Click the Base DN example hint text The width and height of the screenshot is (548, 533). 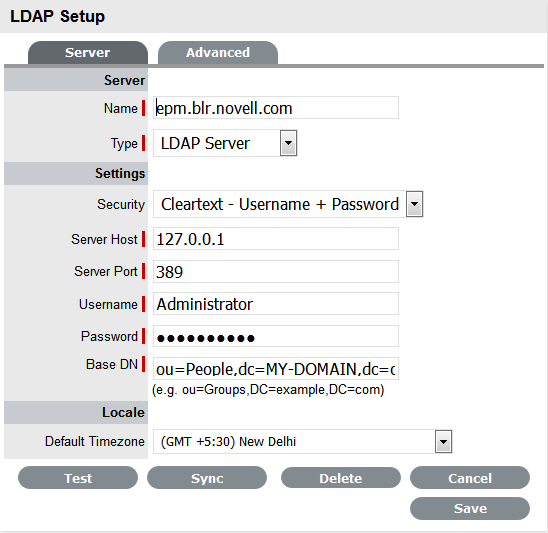(x=268, y=390)
